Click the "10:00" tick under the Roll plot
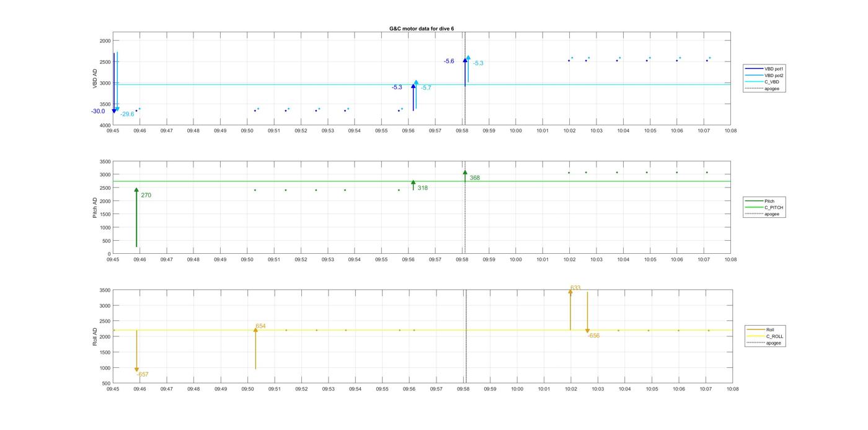 pyautogui.click(x=516, y=389)
